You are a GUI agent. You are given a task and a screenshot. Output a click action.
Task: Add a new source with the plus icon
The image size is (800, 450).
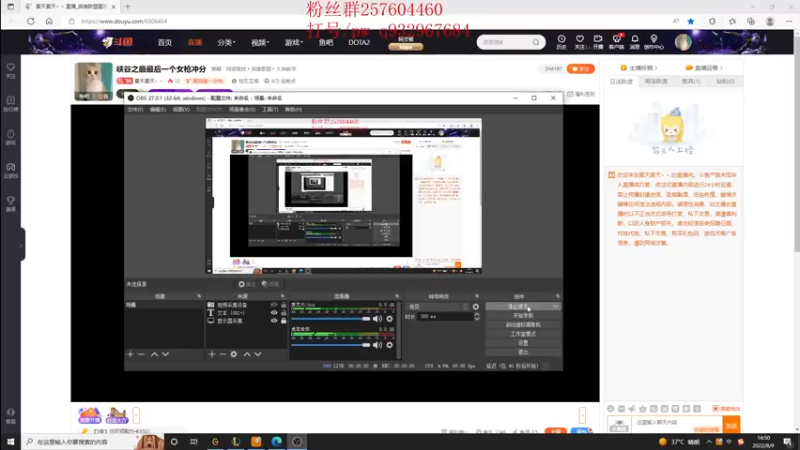pyautogui.click(x=212, y=354)
